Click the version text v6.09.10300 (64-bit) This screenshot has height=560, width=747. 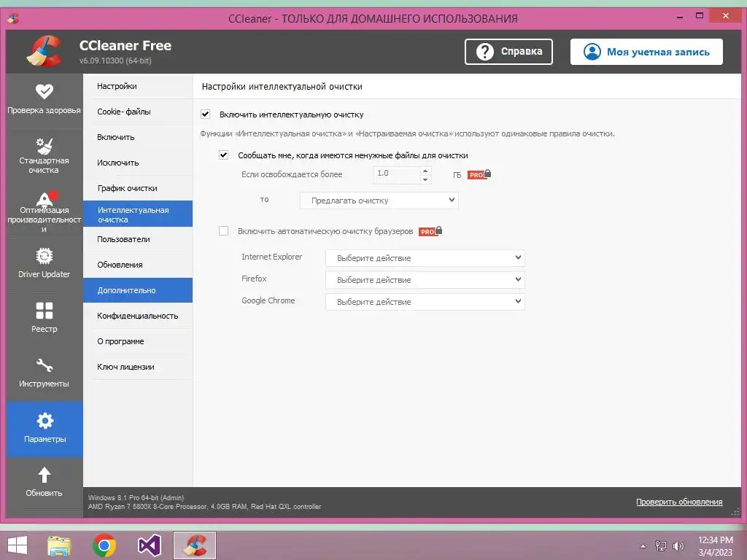tap(115, 61)
